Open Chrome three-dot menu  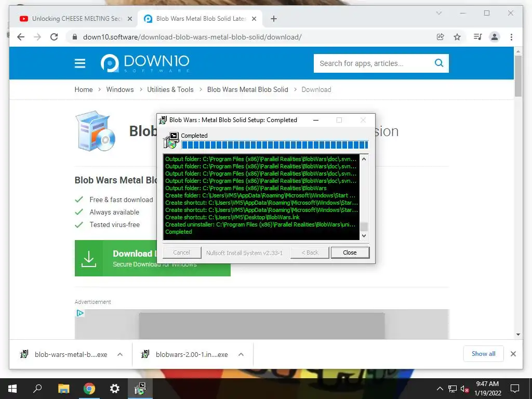511,37
